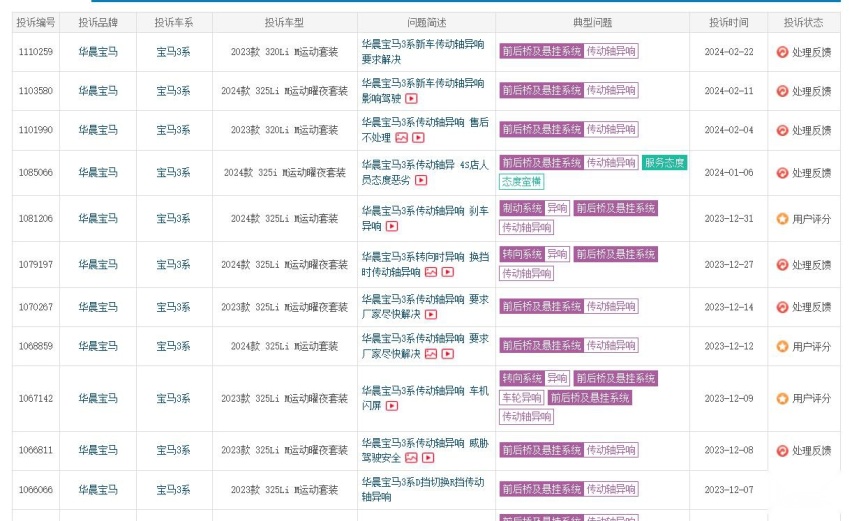This screenshot has height=521, width=852.
Task: Click 传动轴异响 tag in row 1103580
Action: pos(611,90)
